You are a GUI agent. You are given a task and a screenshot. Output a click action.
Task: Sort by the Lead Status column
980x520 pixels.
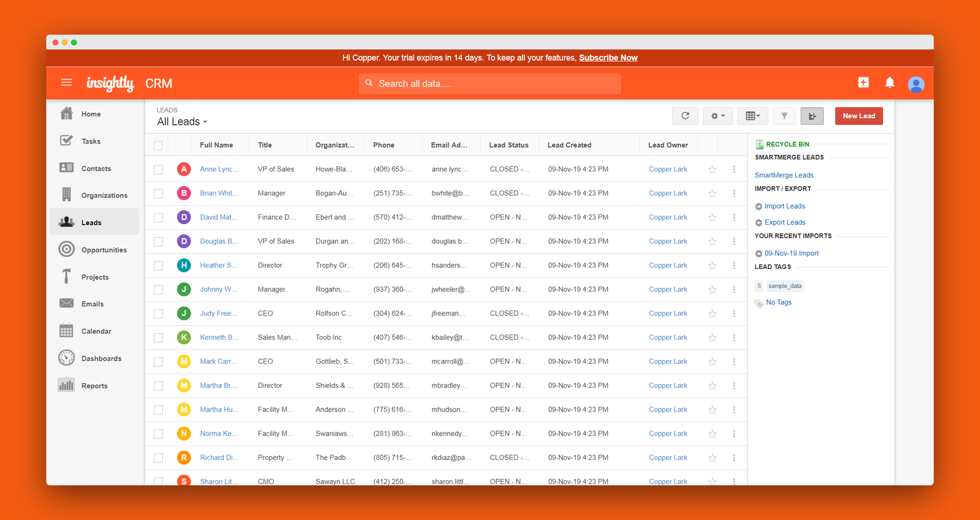pyautogui.click(x=508, y=145)
